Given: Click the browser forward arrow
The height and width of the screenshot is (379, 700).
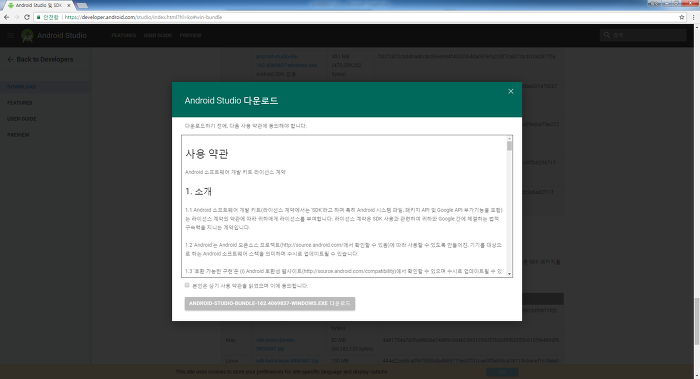Looking at the screenshot, I should 17,17.
